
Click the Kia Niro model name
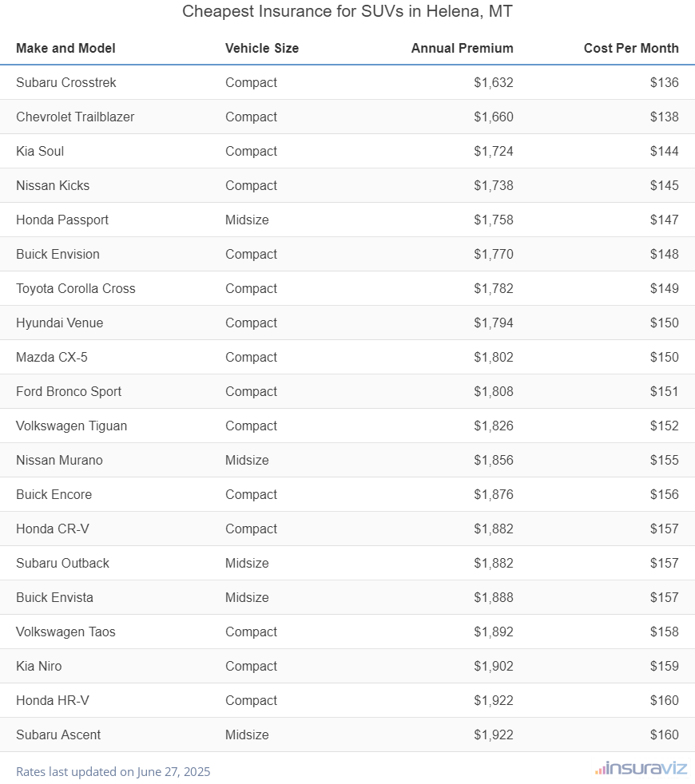pyautogui.click(x=38, y=666)
